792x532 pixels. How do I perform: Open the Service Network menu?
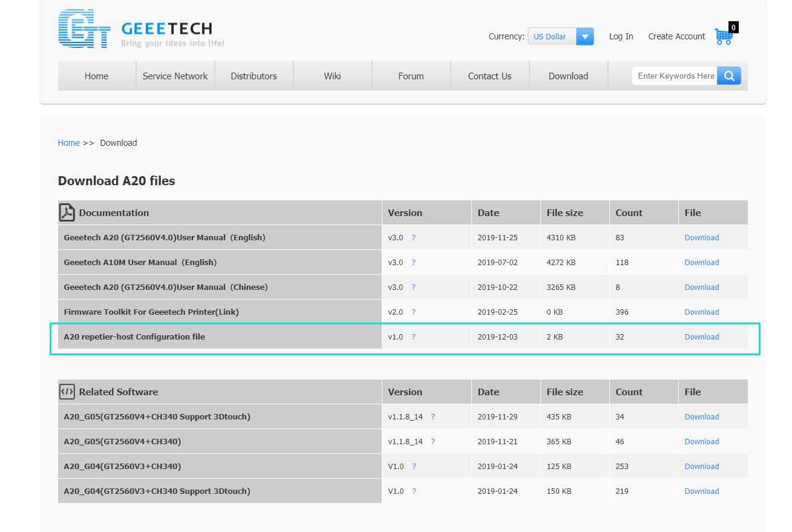tap(175, 76)
